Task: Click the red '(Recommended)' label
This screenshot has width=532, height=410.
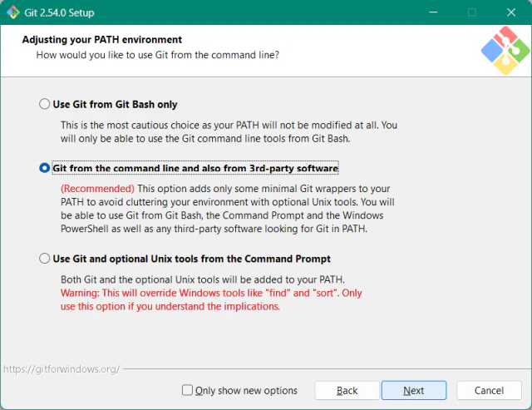Action: tap(98, 189)
